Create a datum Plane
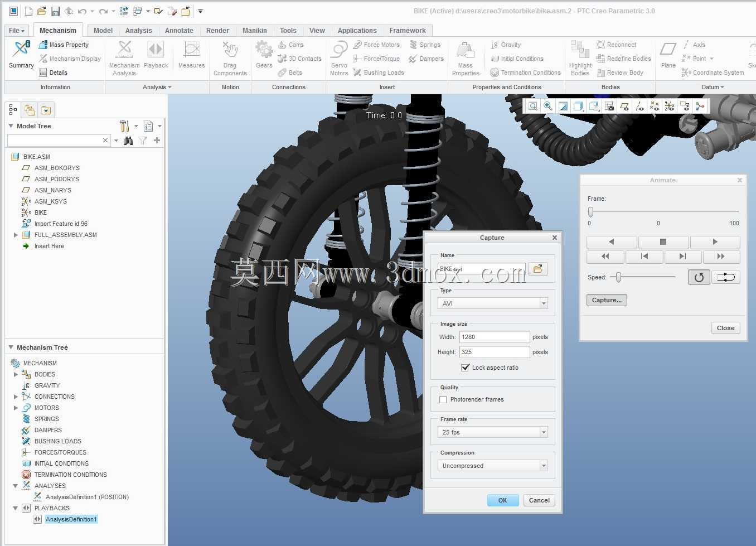This screenshot has height=546, width=756. click(x=668, y=55)
